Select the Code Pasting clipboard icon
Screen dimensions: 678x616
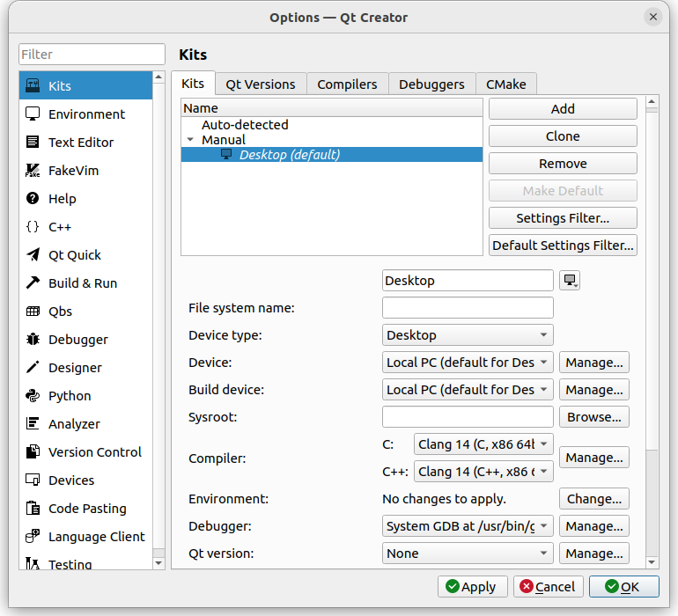(33, 509)
